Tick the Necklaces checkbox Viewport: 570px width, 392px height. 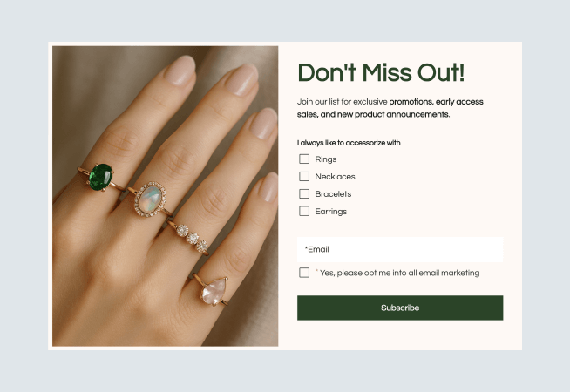304,177
